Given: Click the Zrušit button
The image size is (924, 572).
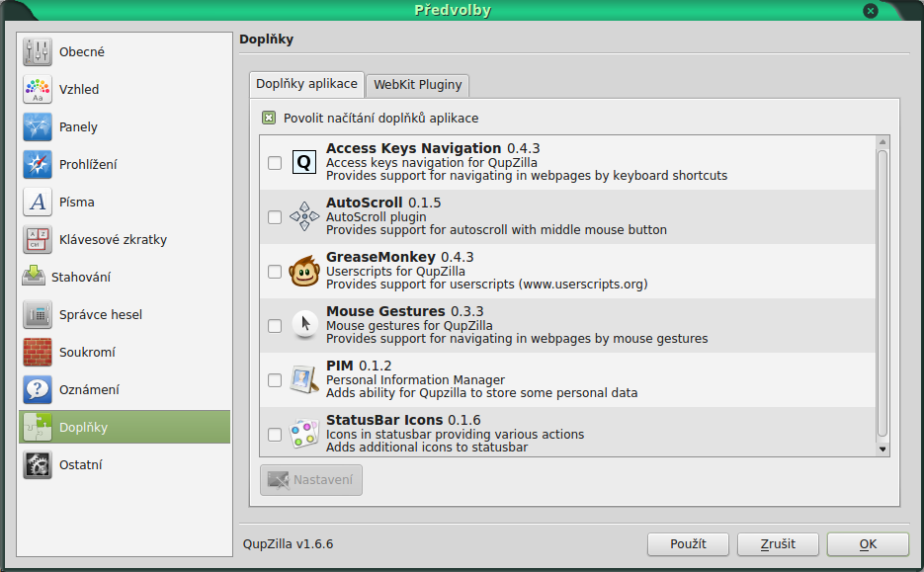Looking at the screenshot, I should [778, 543].
